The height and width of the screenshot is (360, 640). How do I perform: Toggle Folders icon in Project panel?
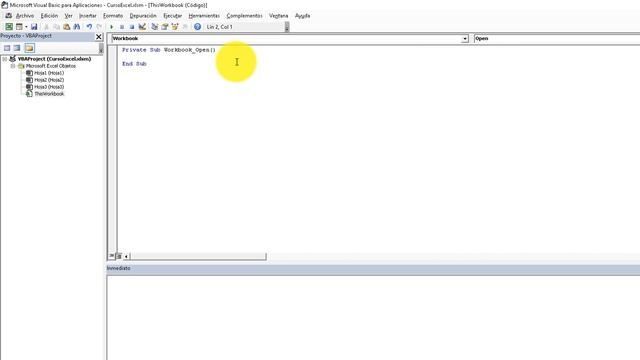click(29, 48)
